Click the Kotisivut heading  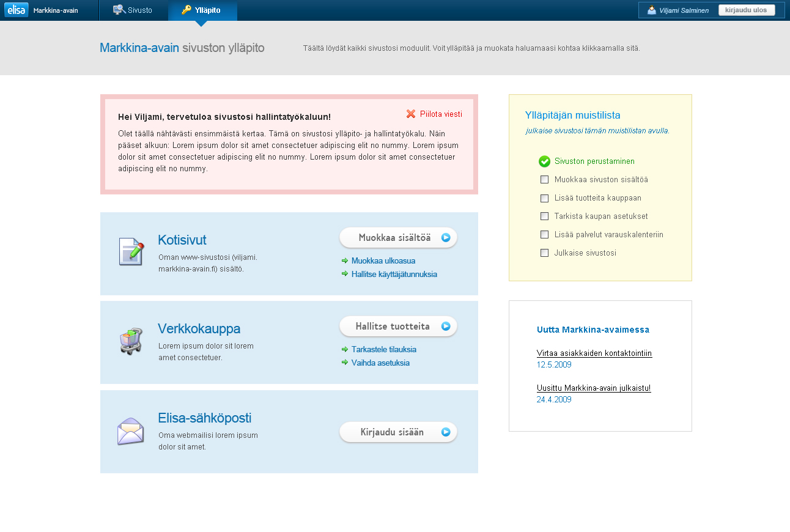(182, 240)
